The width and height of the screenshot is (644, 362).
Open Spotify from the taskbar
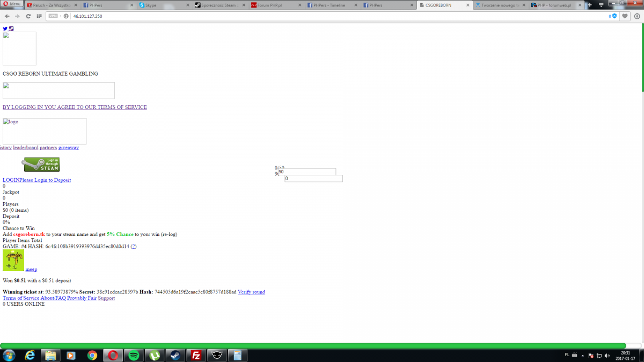134,356
